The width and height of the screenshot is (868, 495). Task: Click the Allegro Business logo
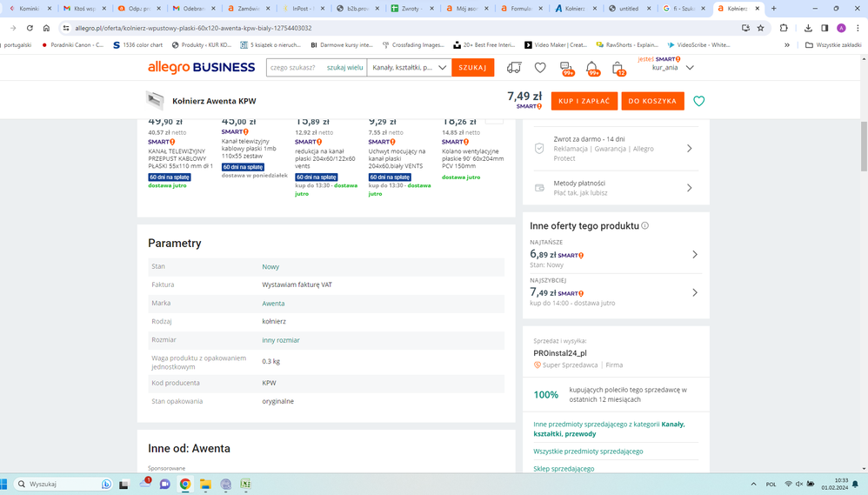point(202,68)
